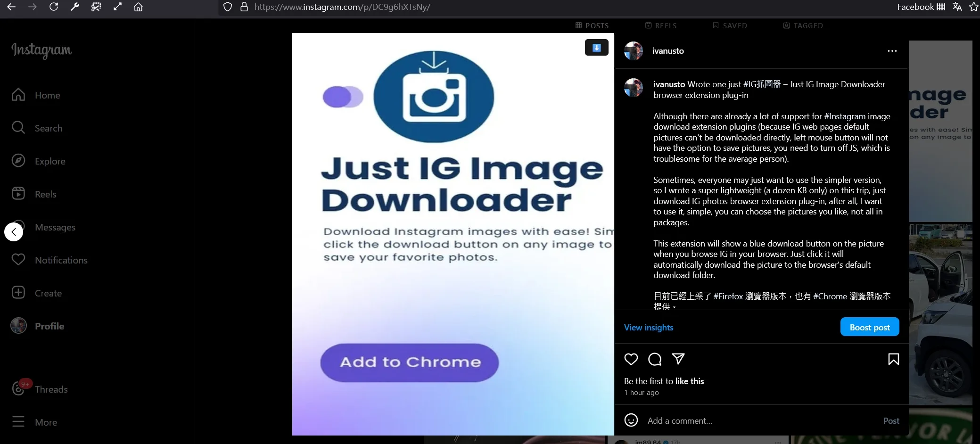The height and width of the screenshot is (444, 980).
Task: Open browser home page icon
Action: (x=138, y=7)
